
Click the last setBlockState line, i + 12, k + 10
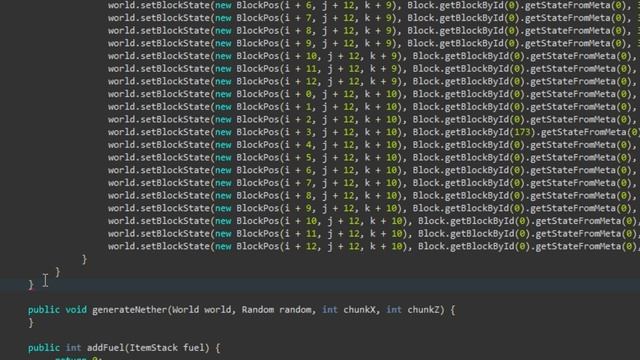tap(374, 246)
